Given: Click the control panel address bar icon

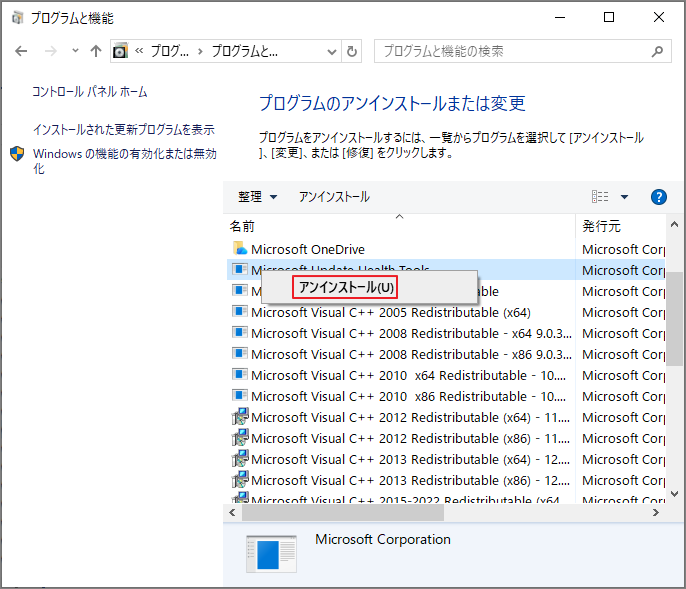Looking at the screenshot, I should tap(120, 51).
